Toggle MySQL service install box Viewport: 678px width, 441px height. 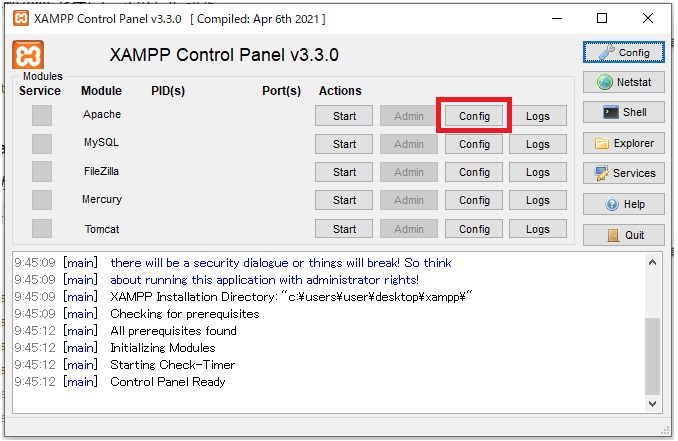coord(42,144)
